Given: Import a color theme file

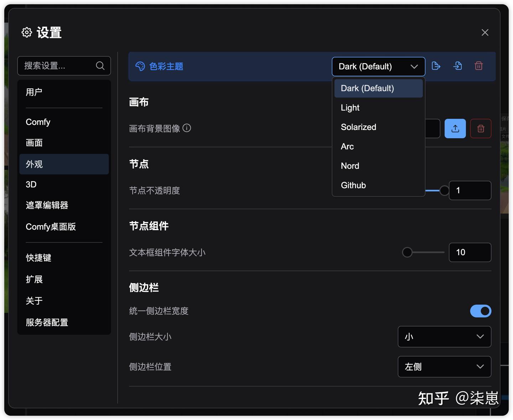Looking at the screenshot, I should tap(457, 66).
